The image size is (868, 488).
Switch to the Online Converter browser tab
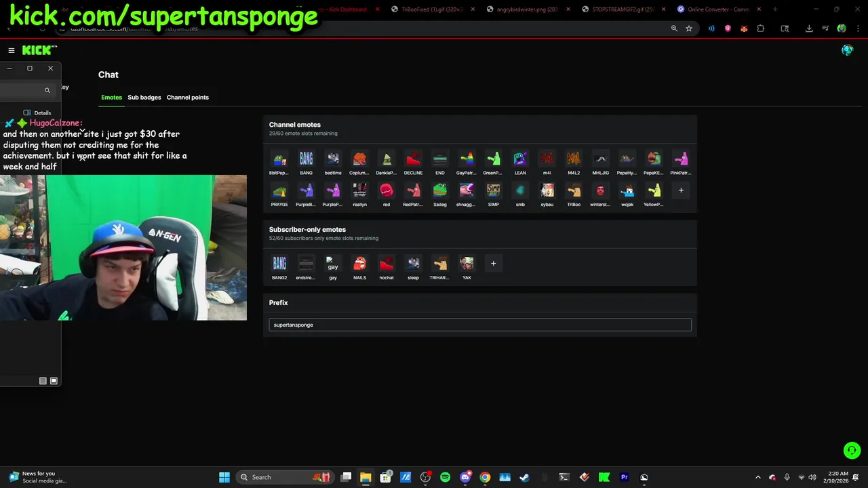[x=717, y=9]
